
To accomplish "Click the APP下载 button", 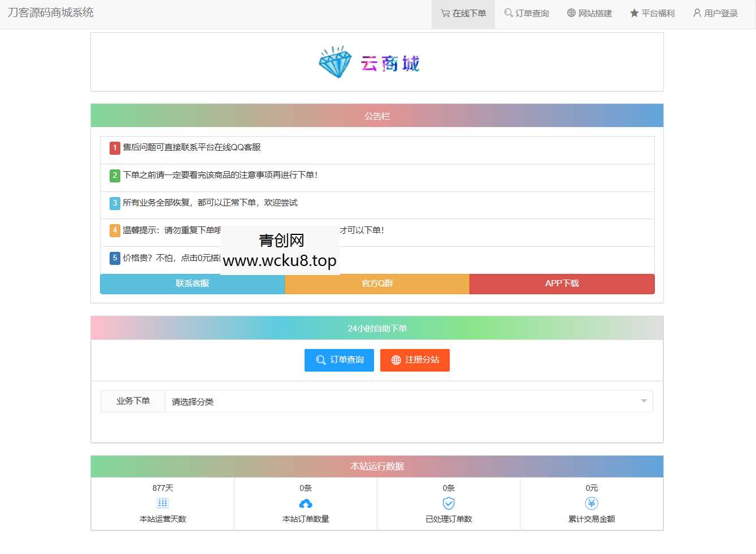I will [561, 283].
